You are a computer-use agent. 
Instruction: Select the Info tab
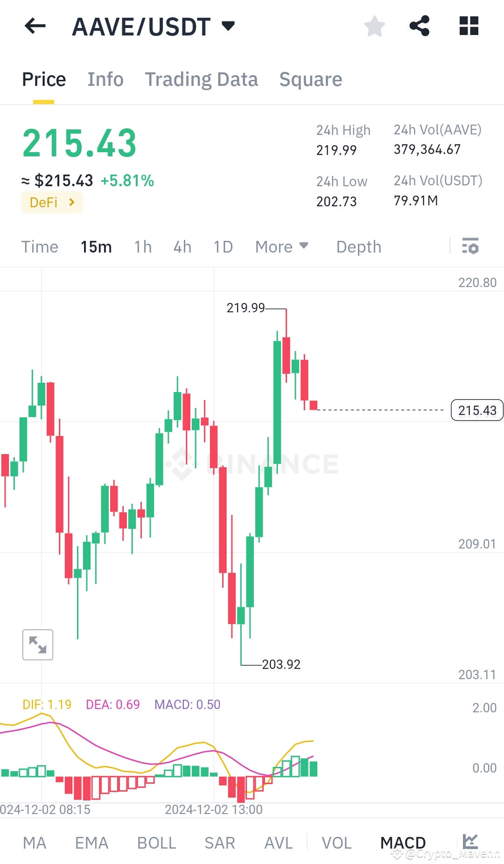[105, 79]
